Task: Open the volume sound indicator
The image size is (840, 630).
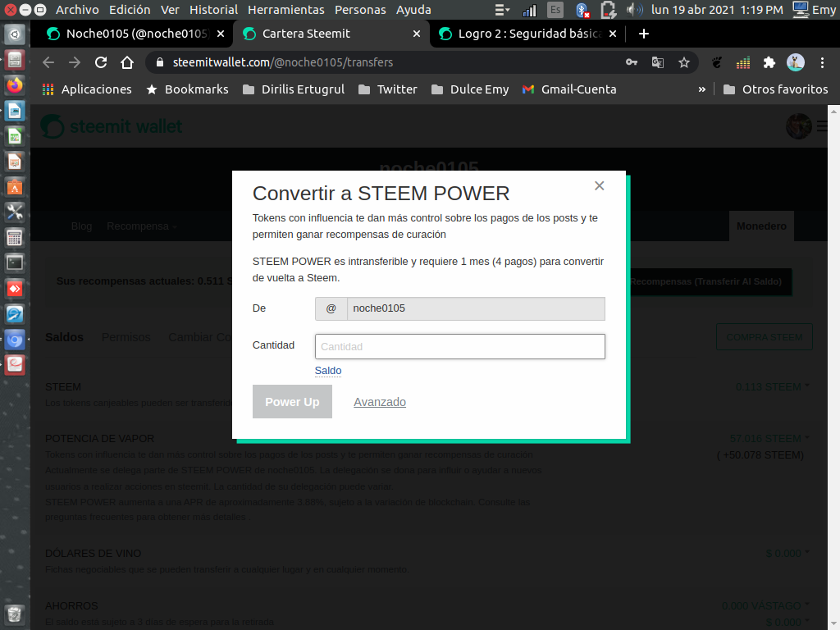Action: coord(634,10)
